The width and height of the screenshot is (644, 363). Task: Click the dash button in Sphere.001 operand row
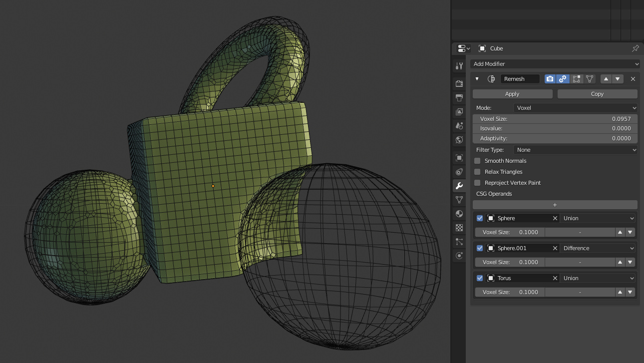580,262
